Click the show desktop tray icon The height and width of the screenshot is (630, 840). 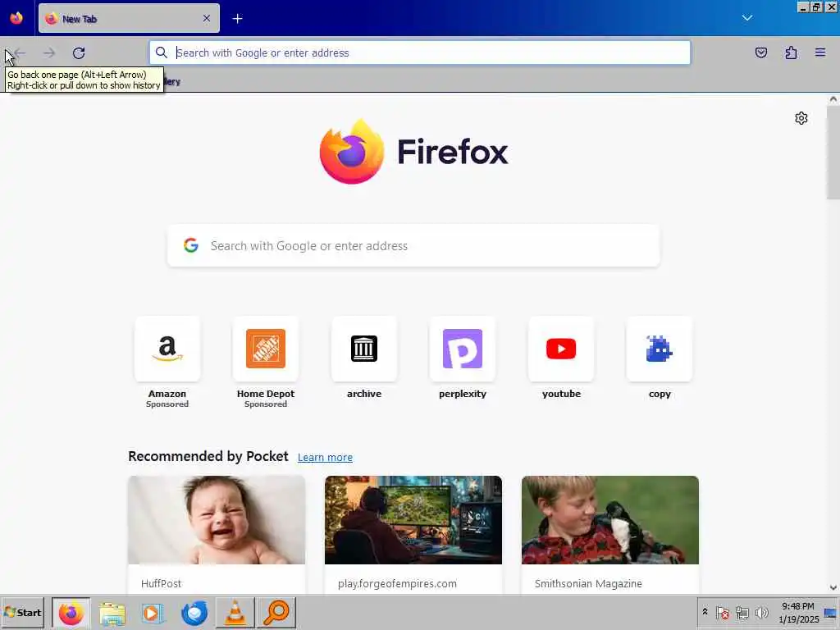click(831, 613)
